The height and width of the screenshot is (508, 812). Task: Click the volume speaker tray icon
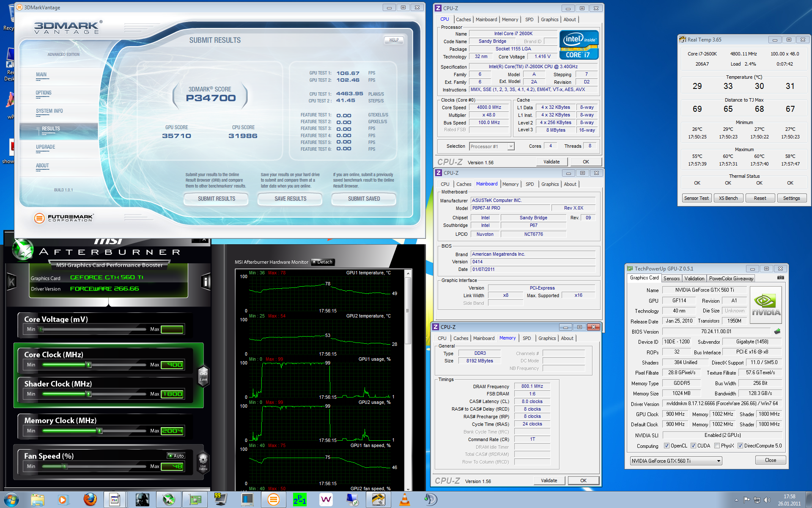[767, 500]
